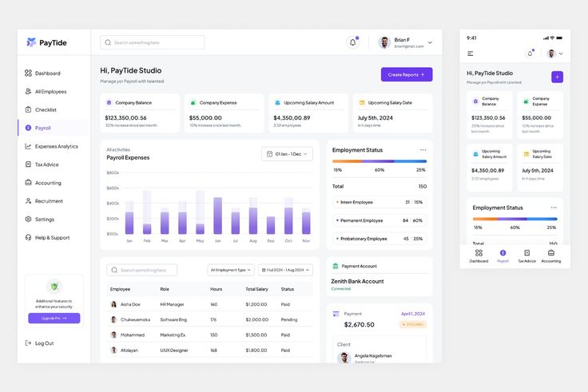Open the 01 Jan - 1 Dec date dropdown
The image size is (588, 392).
[x=288, y=154]
